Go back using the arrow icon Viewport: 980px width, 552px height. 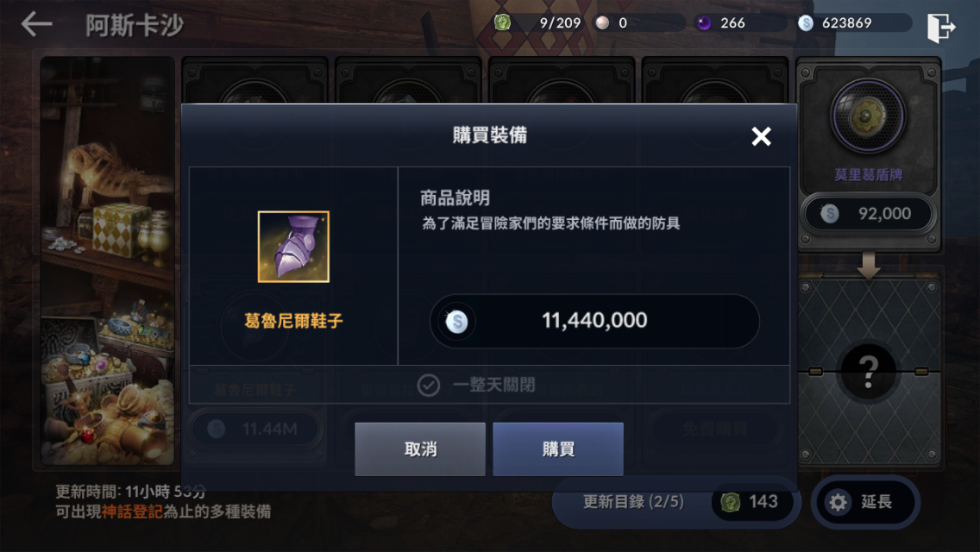point(36,25)
